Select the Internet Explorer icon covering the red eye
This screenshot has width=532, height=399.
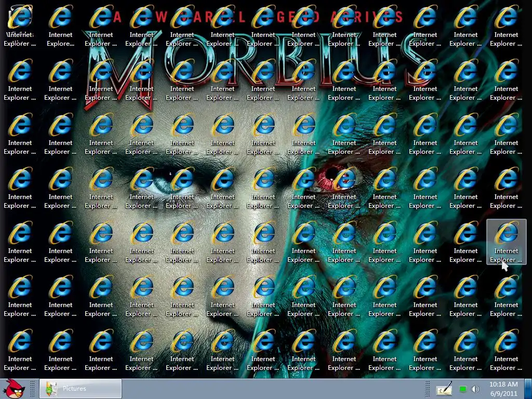[x=344, y=188]
